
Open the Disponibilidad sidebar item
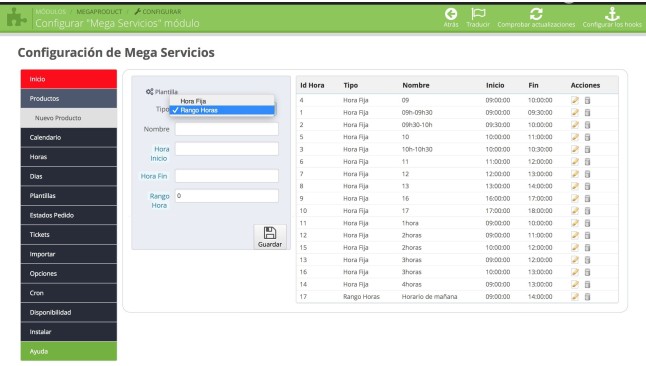coord(69,312)
